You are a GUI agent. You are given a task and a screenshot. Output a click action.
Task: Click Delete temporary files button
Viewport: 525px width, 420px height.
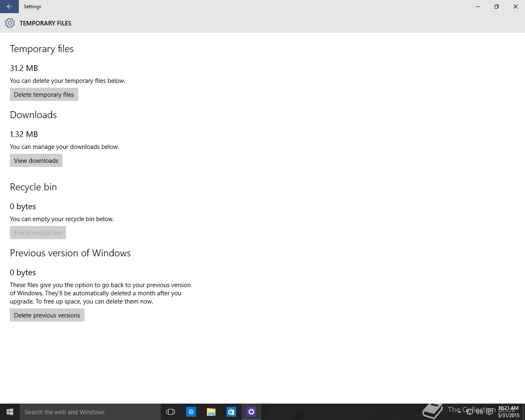[x=44, y=94]
